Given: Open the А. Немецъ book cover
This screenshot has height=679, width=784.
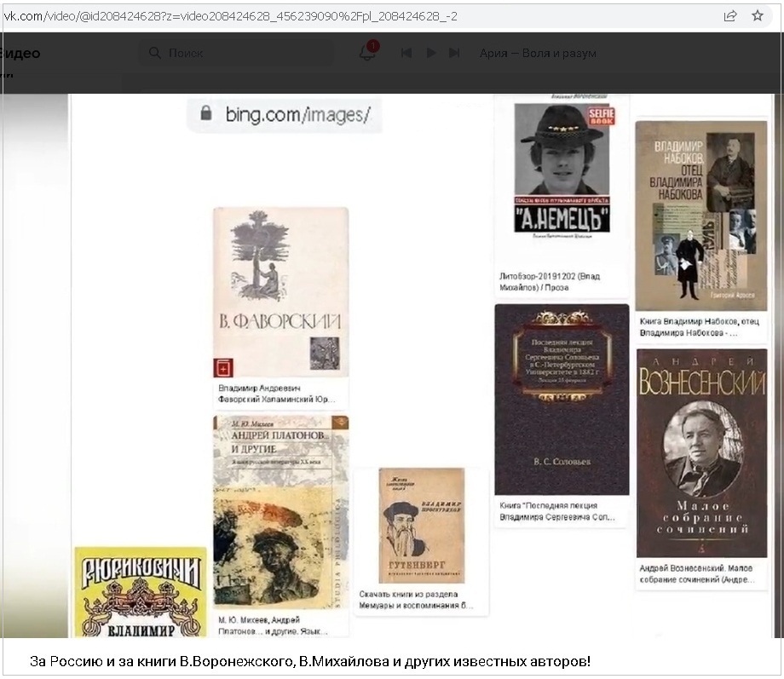Looking at the screenshot, I should click(562, 168).
